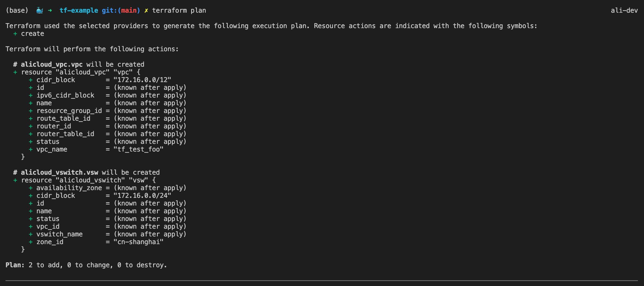Image resolution: width=644 pixels, height=286 pixels.
Task: Click the plus sign beside vpc_name
Action: [x=31, y=149]
